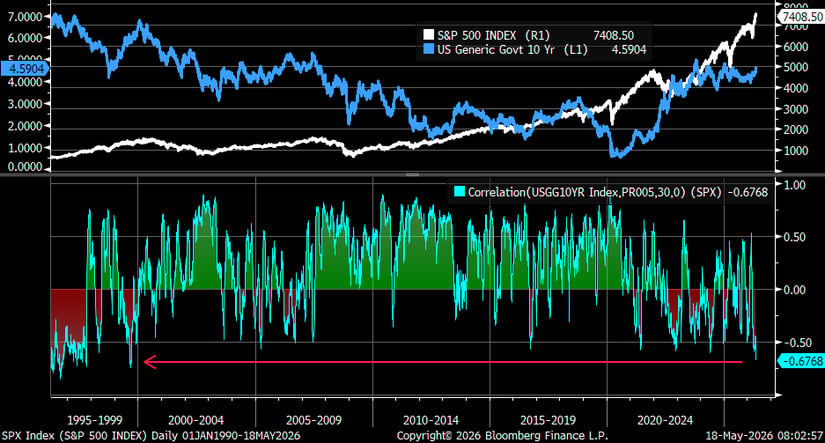Click the 4.0000 label on left yield axis

point(25,83)
